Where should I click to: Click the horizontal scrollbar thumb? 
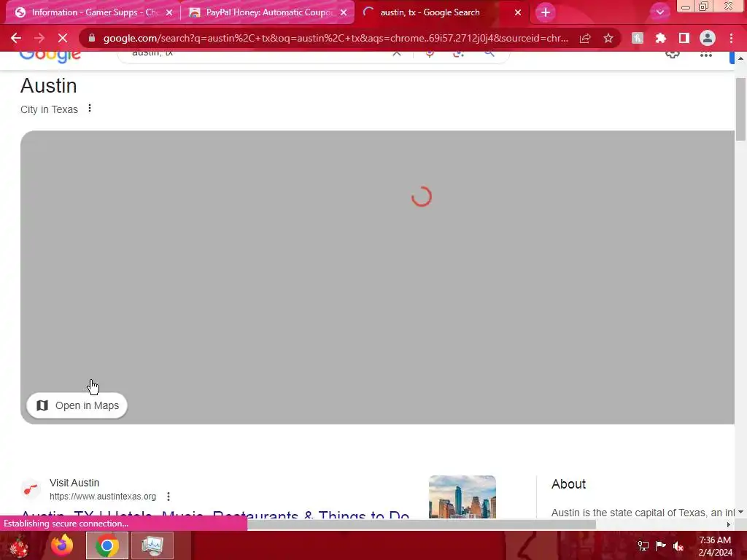point(422,525)
